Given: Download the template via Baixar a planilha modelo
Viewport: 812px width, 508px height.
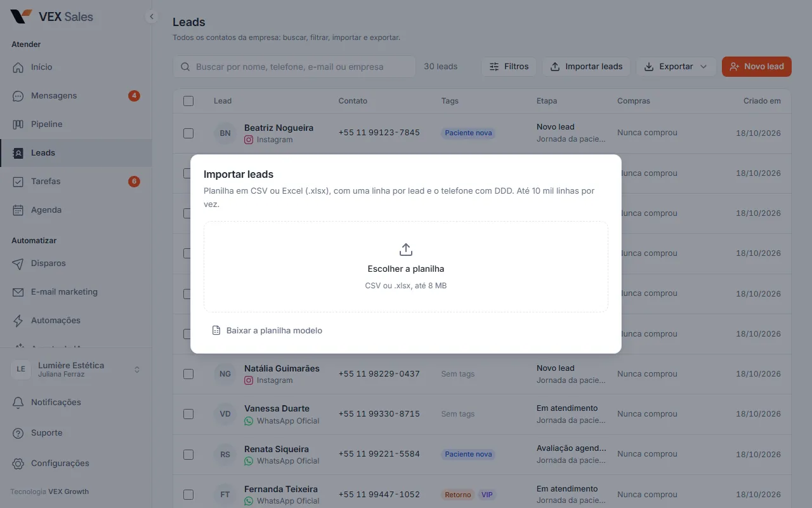Looking at the screenshot, I should tap(267, 330).
